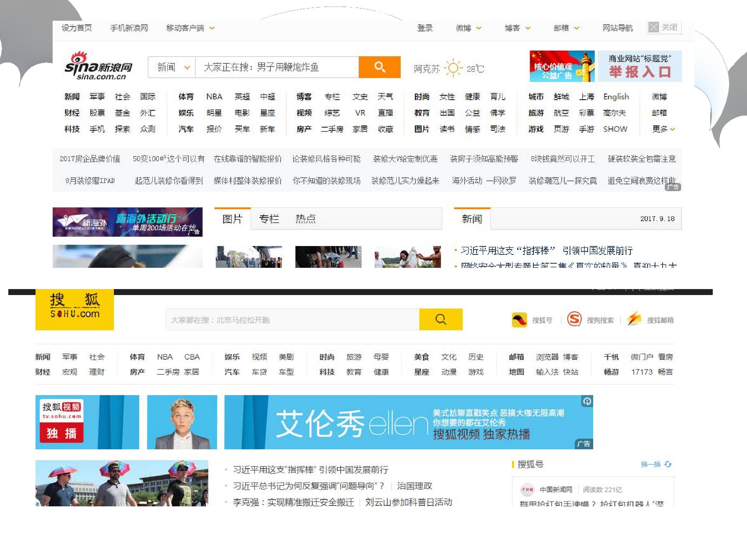Expand the 新闻 search category dropdown

point(187,67)
